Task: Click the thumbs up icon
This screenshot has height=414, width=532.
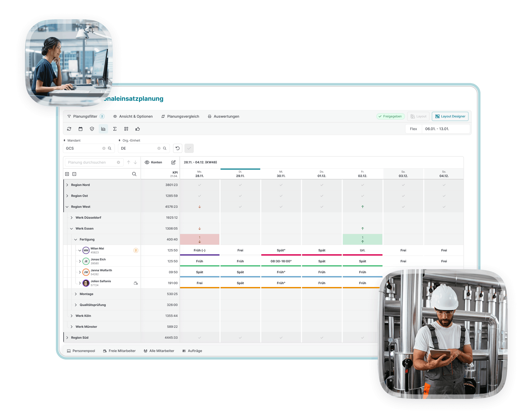Action: pos(138,129)
